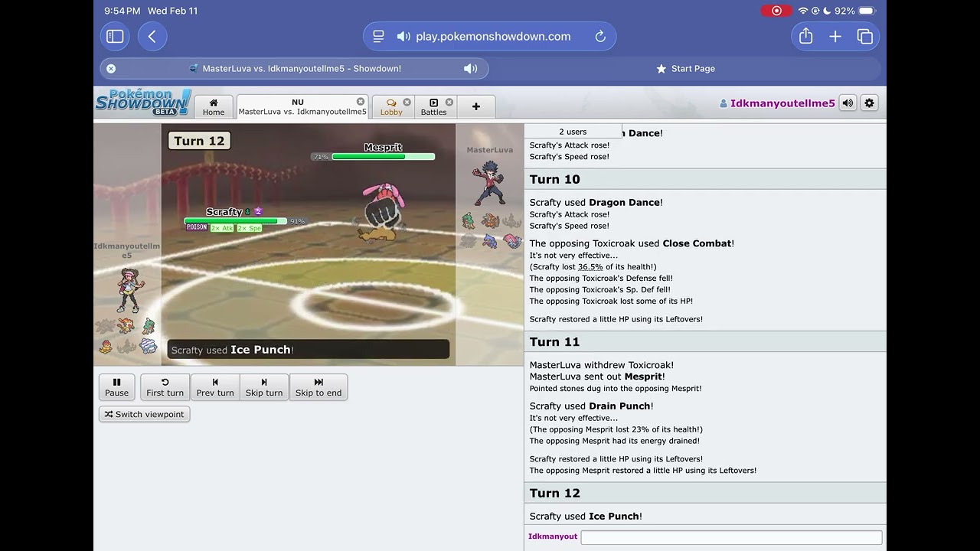The image size is (980, 551).
Task: Click the purple Tera icon beside Scrafty's name
Action: click(x=258, y=211)
